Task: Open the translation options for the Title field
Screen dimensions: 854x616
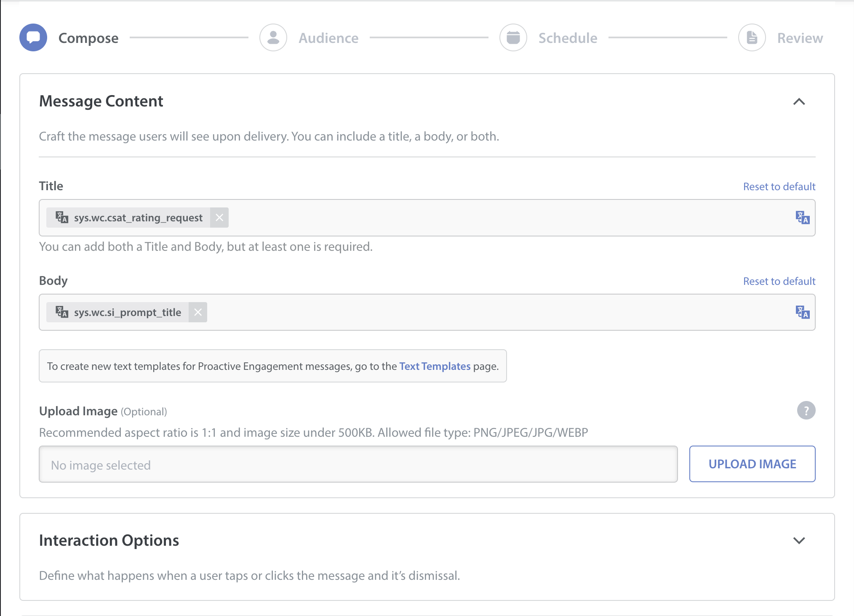Action: pos(803,218)
